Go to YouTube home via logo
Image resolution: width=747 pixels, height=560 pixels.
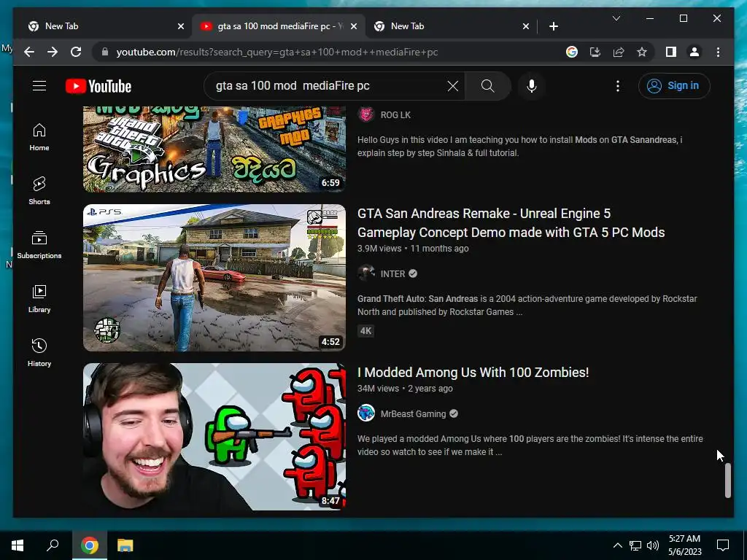coord(98,86)
